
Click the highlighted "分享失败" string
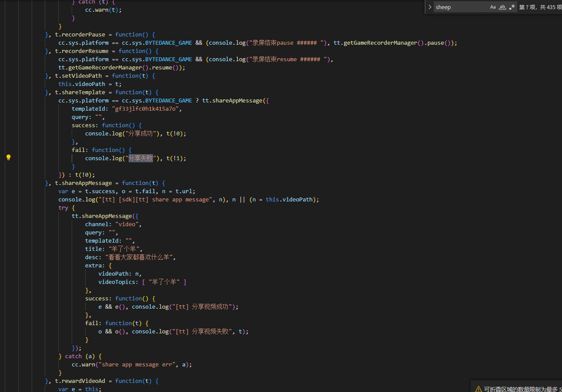(x=141, y=158)
